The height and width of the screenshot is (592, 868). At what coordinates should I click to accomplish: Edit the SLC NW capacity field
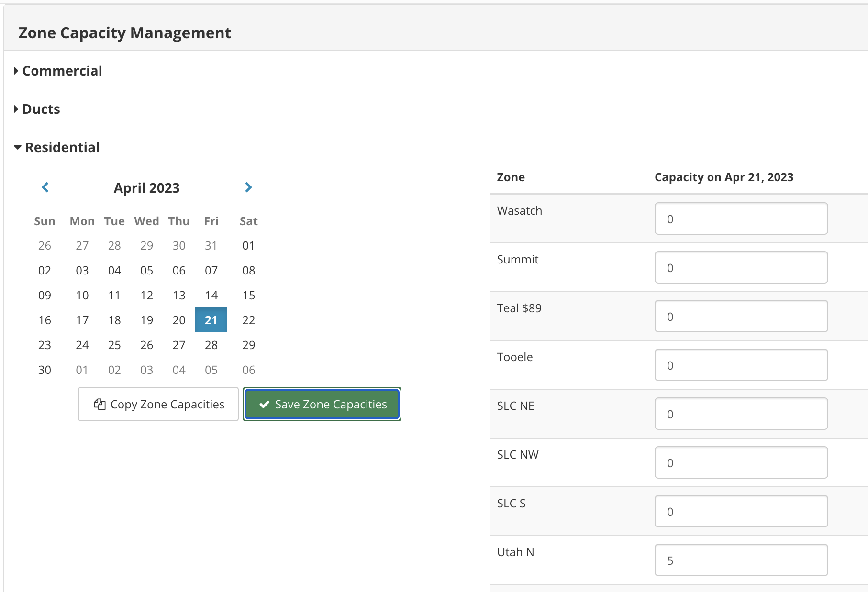741,462
